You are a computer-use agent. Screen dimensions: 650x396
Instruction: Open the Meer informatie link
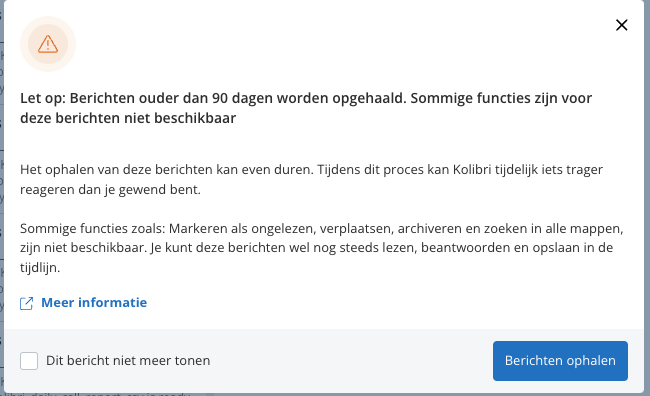[x=94, y=303]
